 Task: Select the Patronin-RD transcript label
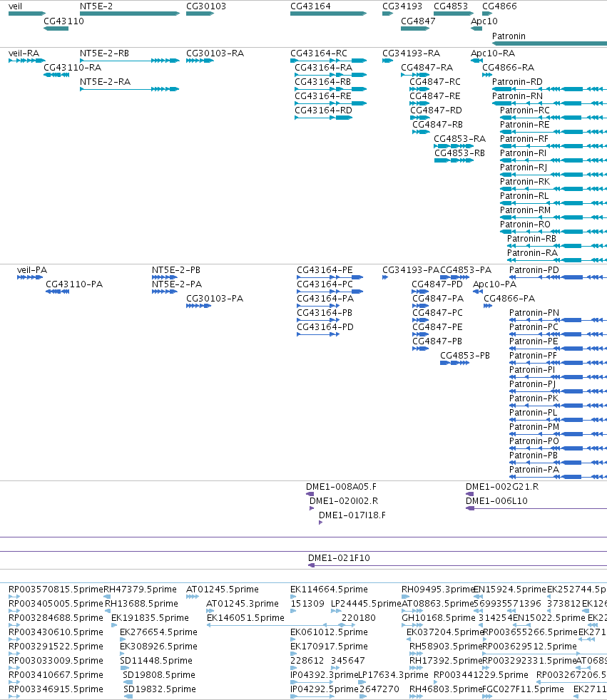pyautogui.click(x=517, y=82)
